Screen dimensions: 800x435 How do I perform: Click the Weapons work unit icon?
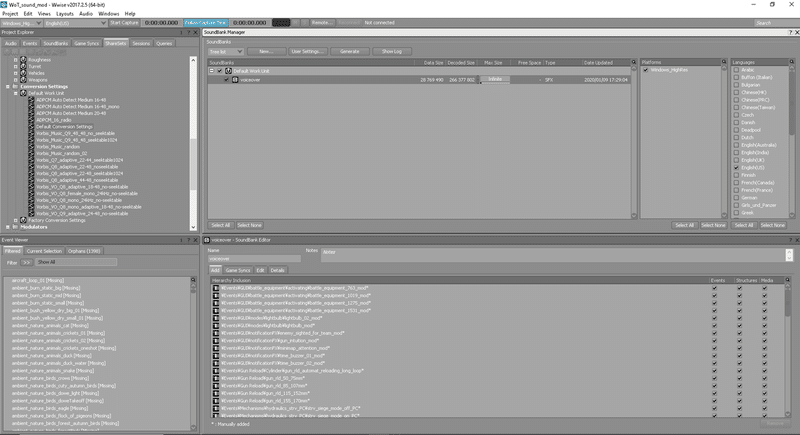pyautogui.click(x=23, y=80)
